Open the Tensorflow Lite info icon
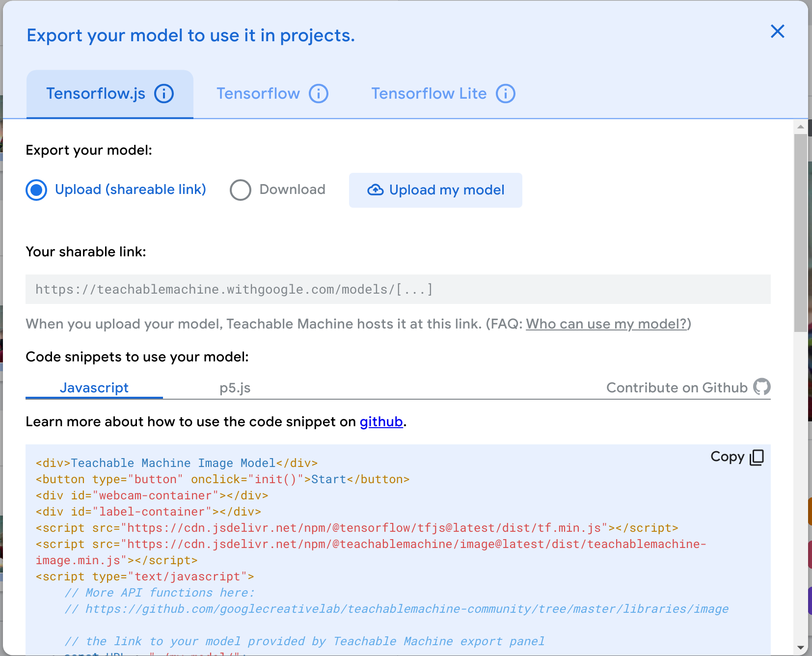 point(506,93)
